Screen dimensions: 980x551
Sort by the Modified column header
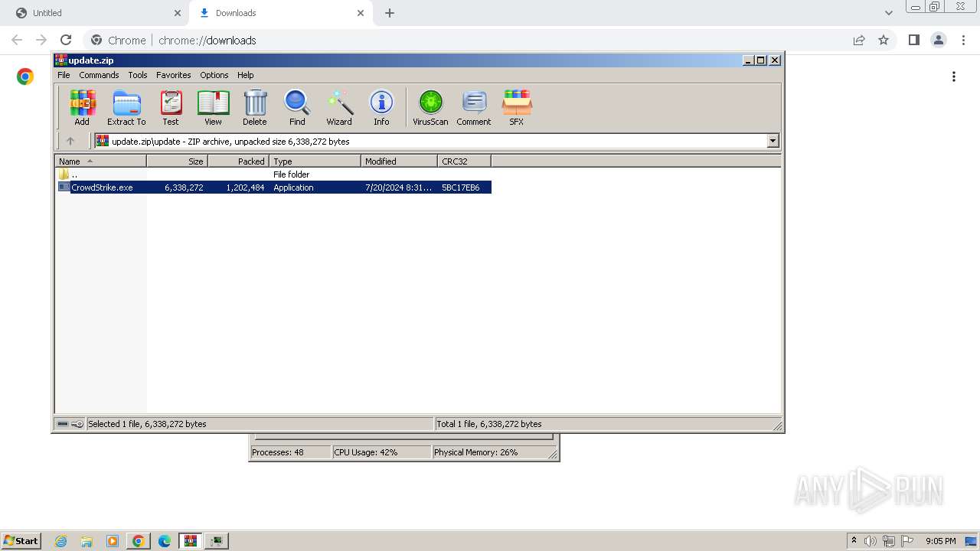coord(399,161)
